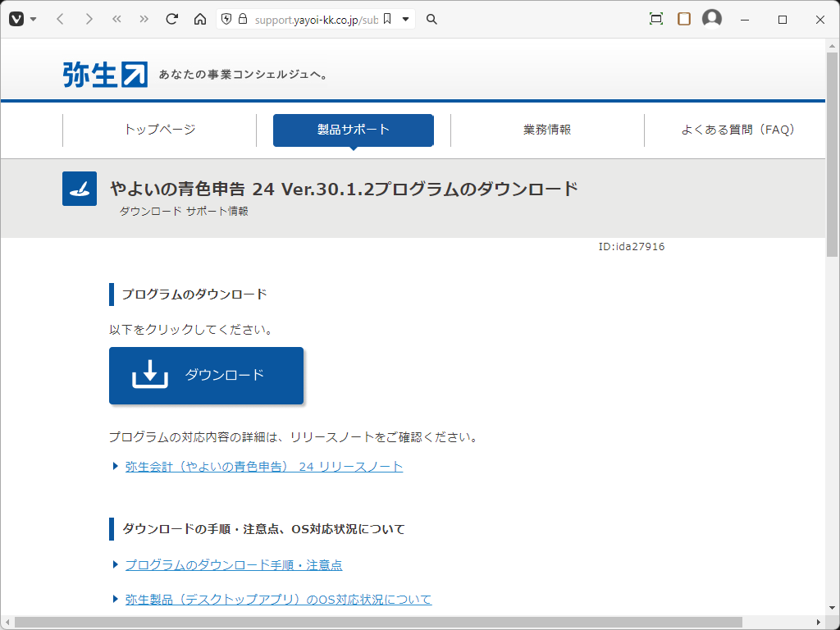Expand the address bar dropdown

click(x=405, y=20)
